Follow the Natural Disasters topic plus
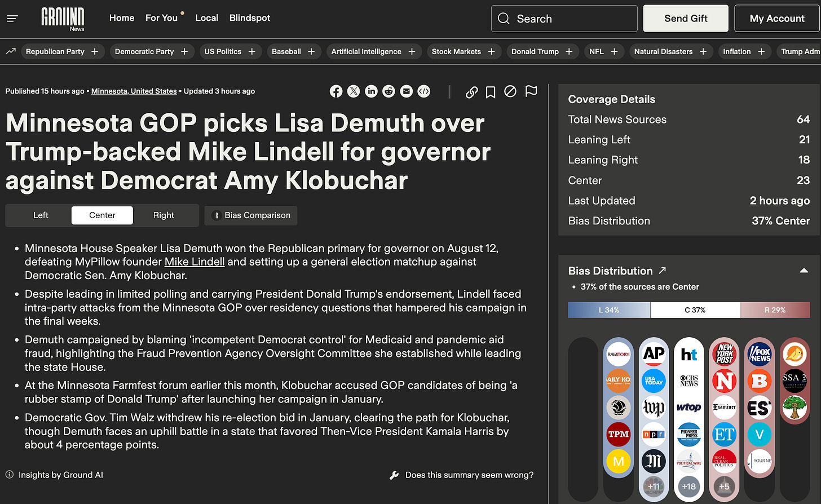The height and width of the screenshot is (504, 821). pyautogui.click(x=703, y=51)
